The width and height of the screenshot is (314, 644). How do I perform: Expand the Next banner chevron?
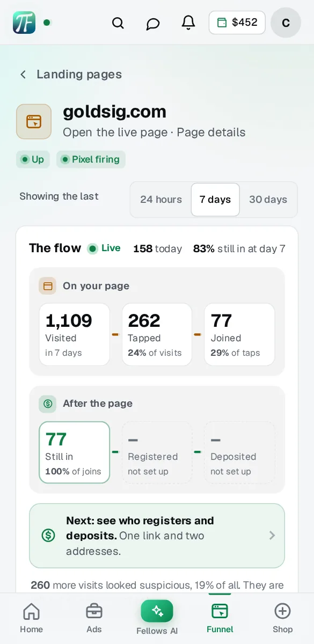(272, 535)
